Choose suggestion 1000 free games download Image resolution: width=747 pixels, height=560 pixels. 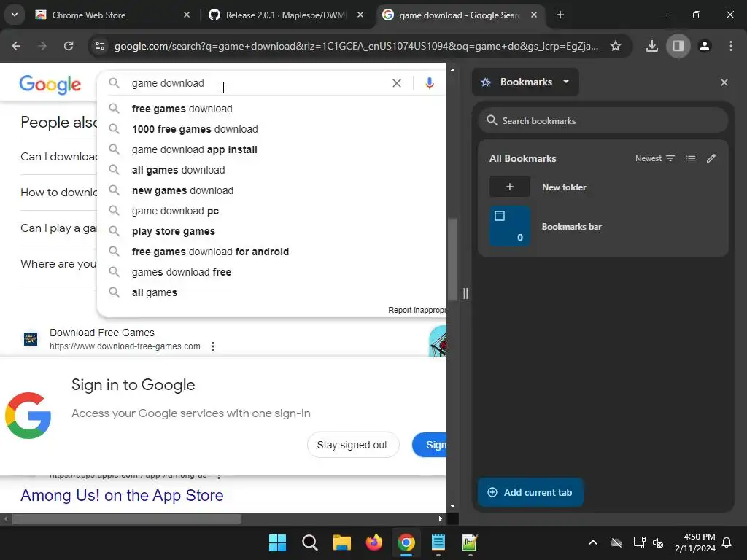271,129
